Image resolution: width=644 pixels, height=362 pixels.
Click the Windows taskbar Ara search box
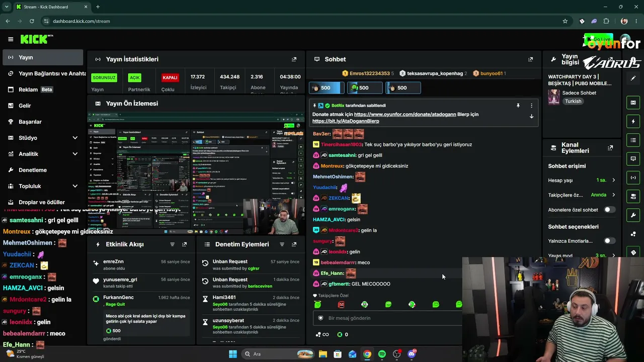[279, 354]
